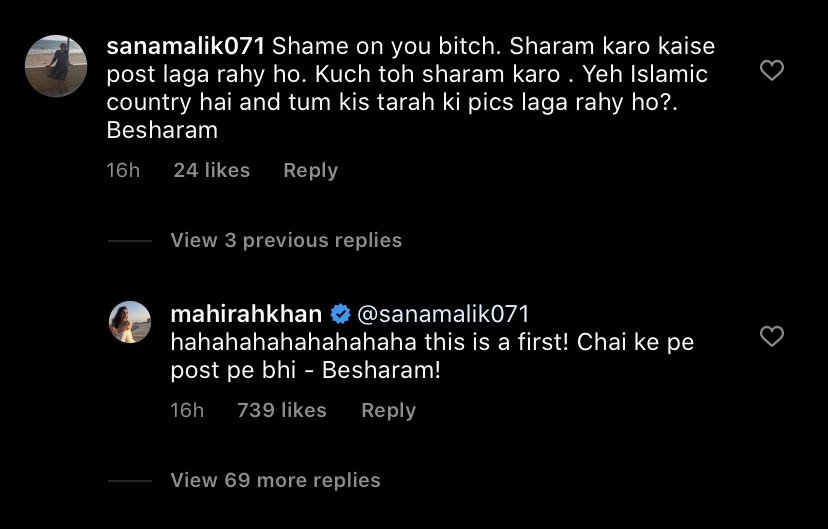View the 24 likes list

[x=212, y=171]
